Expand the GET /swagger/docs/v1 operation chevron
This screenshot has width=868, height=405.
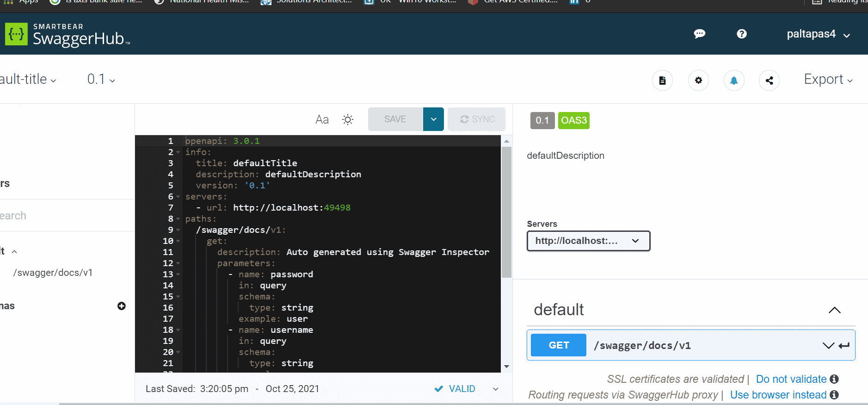pos(828,345)
